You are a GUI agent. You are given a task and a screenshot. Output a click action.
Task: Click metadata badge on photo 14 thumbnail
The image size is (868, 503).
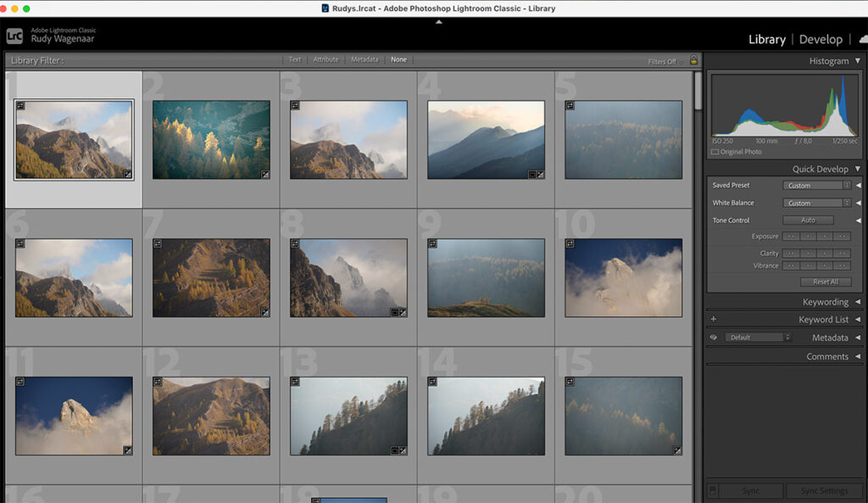point(433,382)
